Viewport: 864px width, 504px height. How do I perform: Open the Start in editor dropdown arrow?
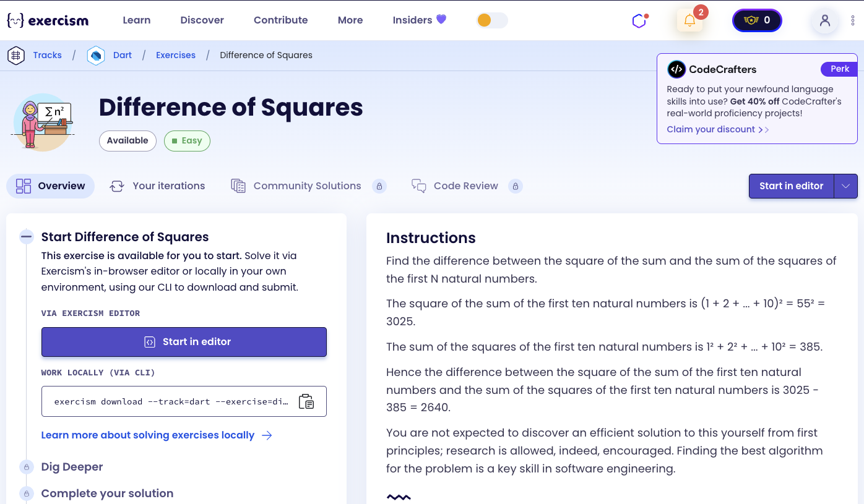coord(846,186)
